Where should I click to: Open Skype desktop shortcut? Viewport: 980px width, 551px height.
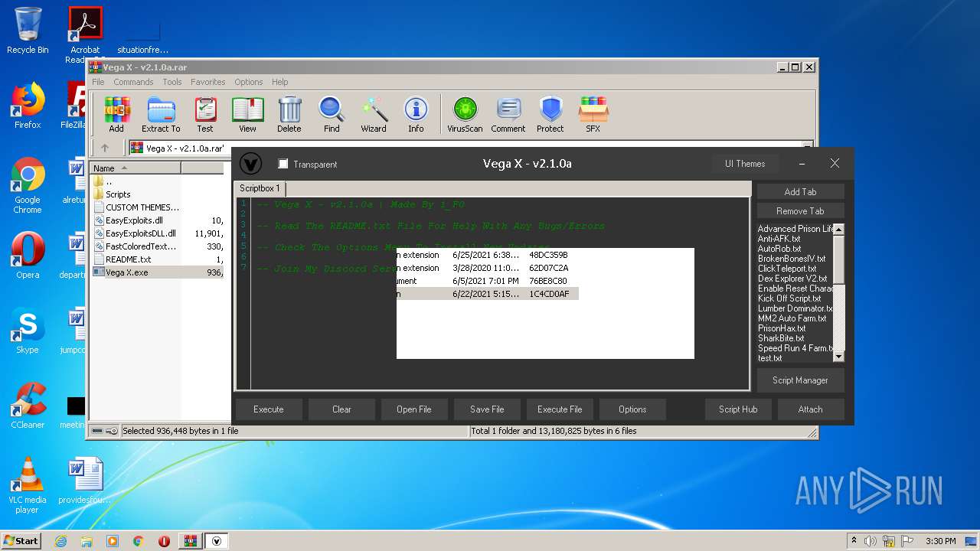point(28,331)
